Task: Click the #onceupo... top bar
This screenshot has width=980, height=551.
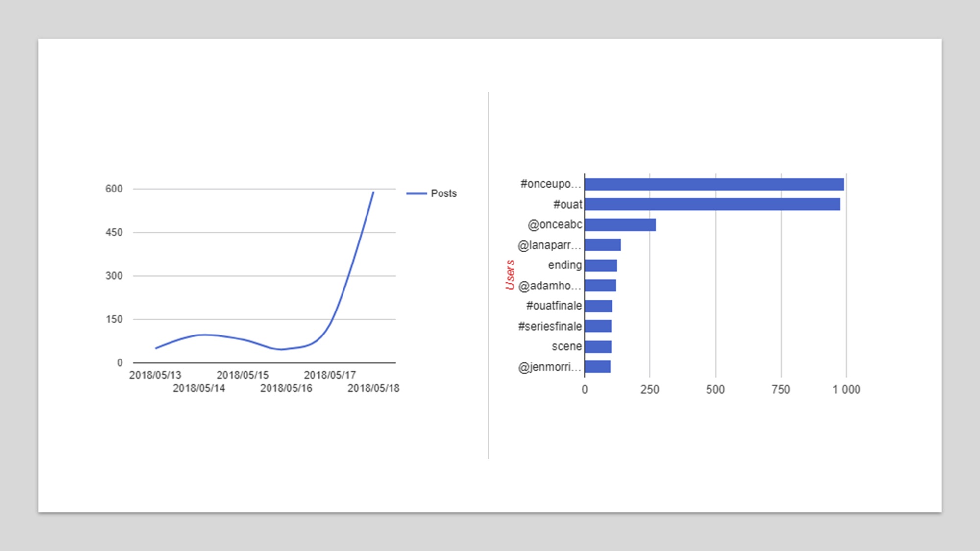Action: pos(713,184)
